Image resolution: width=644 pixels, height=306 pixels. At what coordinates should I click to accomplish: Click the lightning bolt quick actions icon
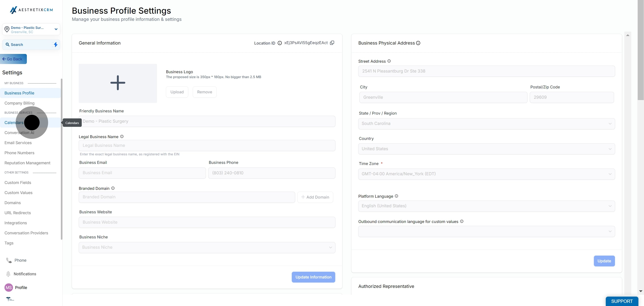[55, 45]
